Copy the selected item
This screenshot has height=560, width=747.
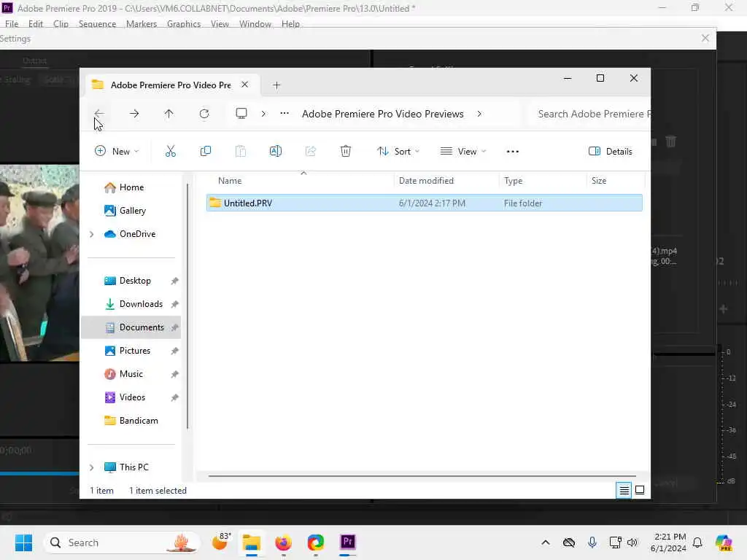pos(206,152)
